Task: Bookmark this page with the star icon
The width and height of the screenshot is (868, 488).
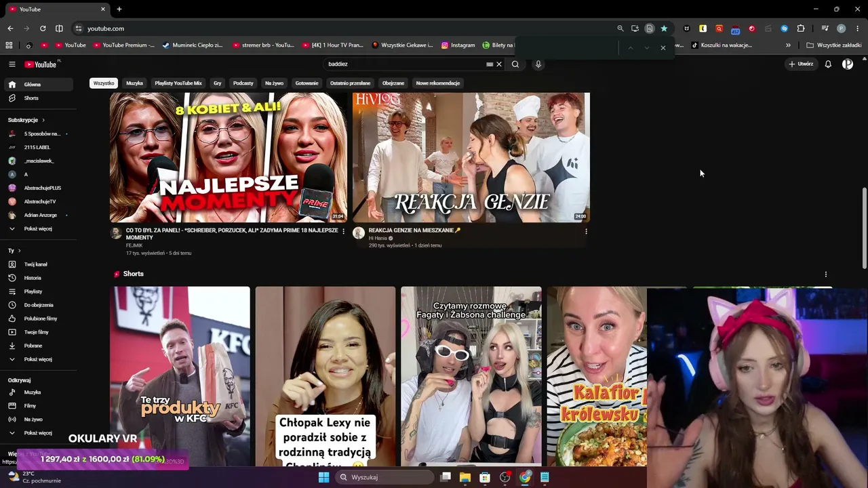Action: tap(664, 28)
